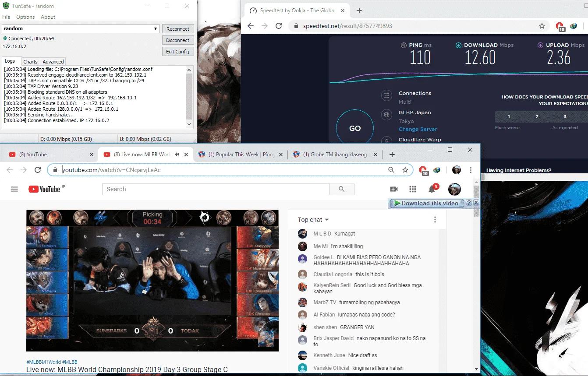Click the zoom magnifier in YouTube address bar
Screen dimensions: 588x376
pyautogui.click(x=391, y=170)
